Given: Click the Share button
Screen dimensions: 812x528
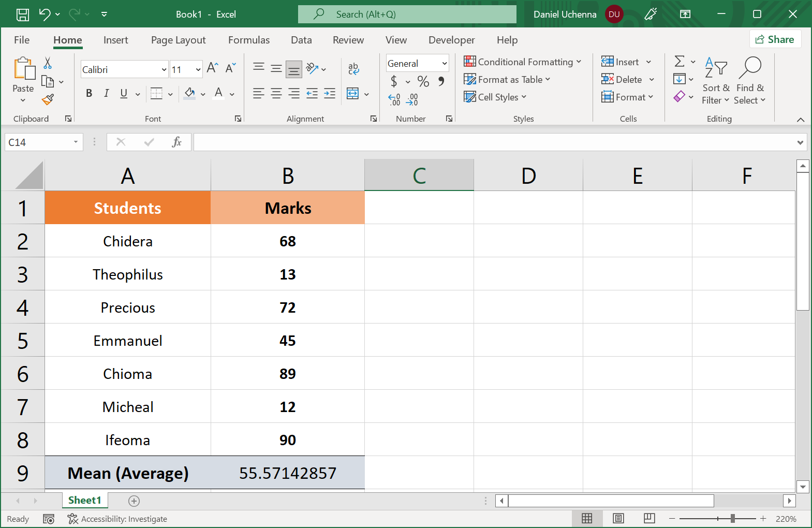Looking at the screenshot, I should (x=775, y=39).
